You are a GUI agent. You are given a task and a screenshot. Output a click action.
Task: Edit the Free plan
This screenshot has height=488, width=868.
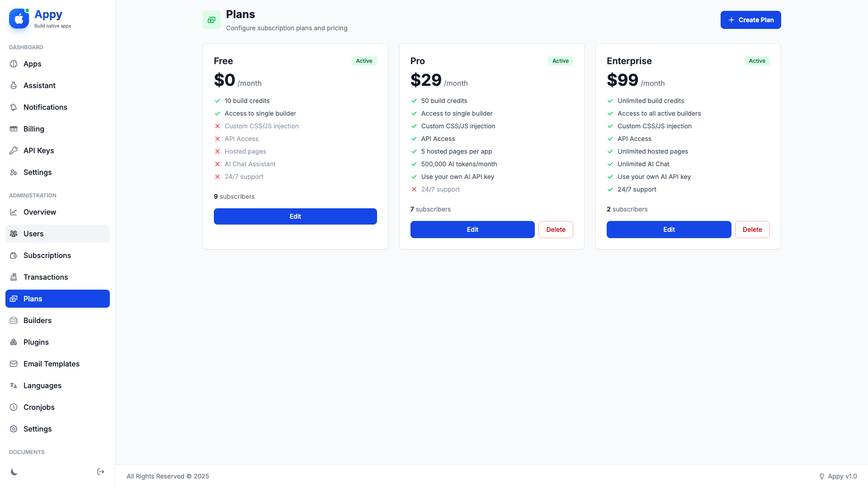[x=295, y=216]
